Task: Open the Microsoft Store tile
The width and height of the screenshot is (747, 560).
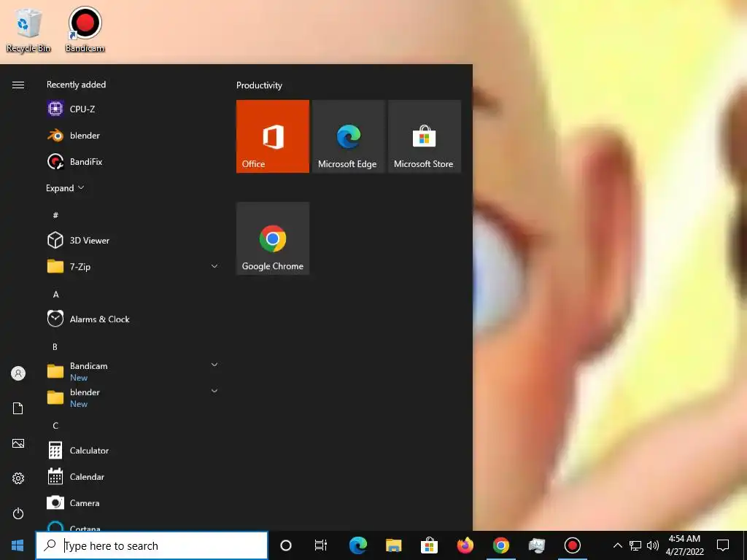Action: (x=424, y=136)
